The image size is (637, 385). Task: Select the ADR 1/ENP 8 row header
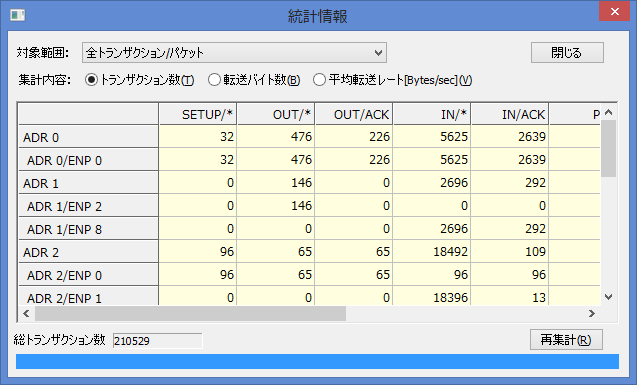(x=88, y=229)
